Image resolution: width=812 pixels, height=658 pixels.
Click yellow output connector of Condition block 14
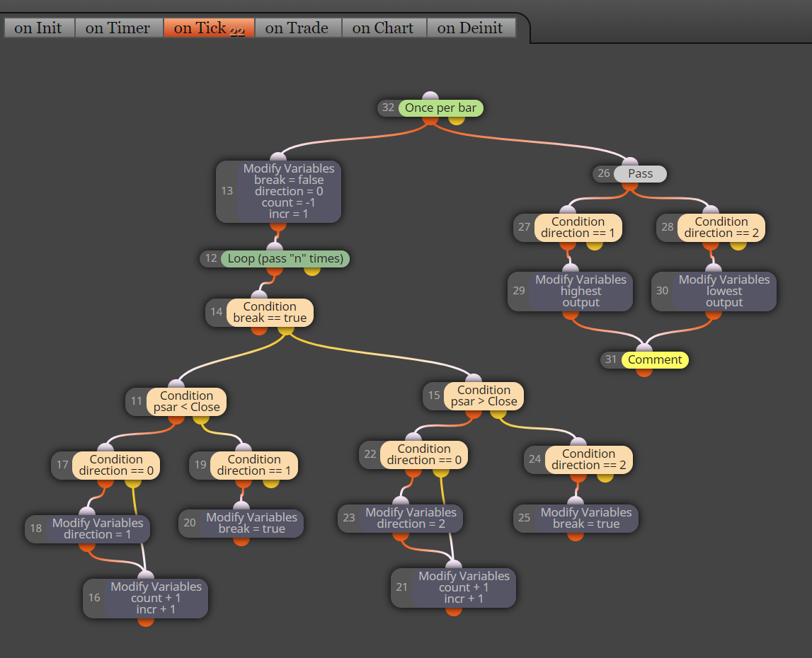click(x=286, y=330)
